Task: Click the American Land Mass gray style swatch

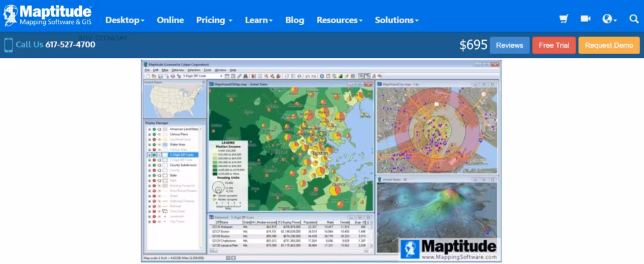Action: tap(165, 129)
